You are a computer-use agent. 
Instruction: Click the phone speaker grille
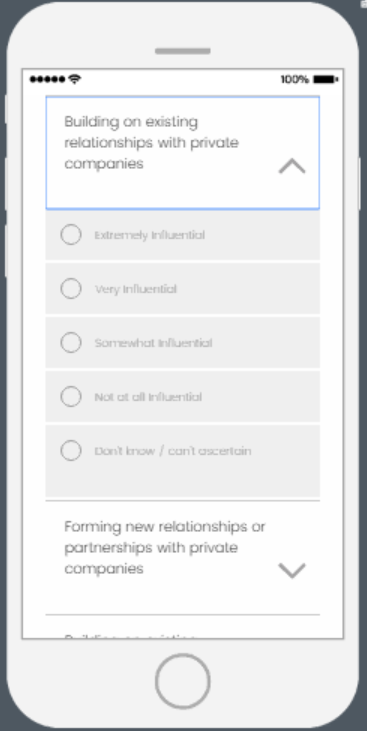tap(183, 51)
